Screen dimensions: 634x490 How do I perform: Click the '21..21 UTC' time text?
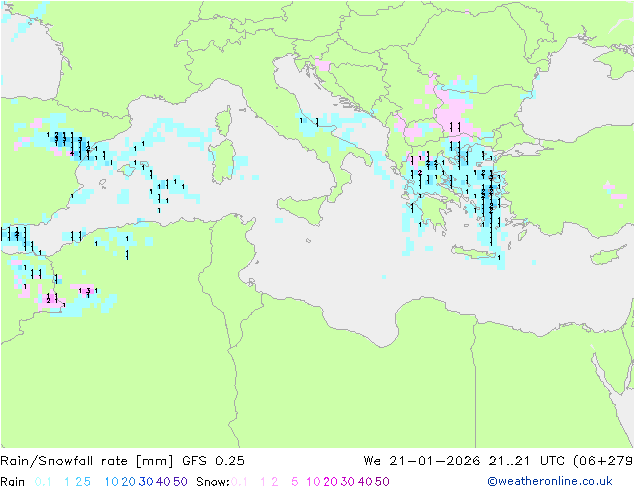click(x=526, y=461)
